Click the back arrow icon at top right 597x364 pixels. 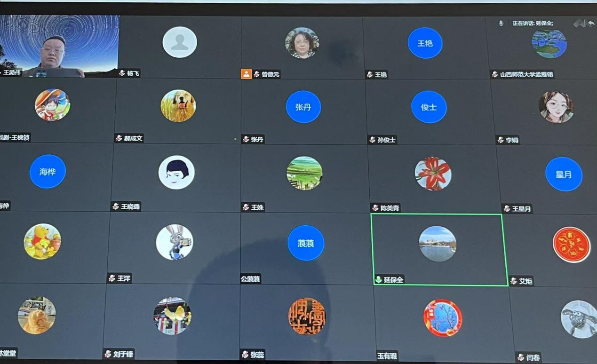591,23
